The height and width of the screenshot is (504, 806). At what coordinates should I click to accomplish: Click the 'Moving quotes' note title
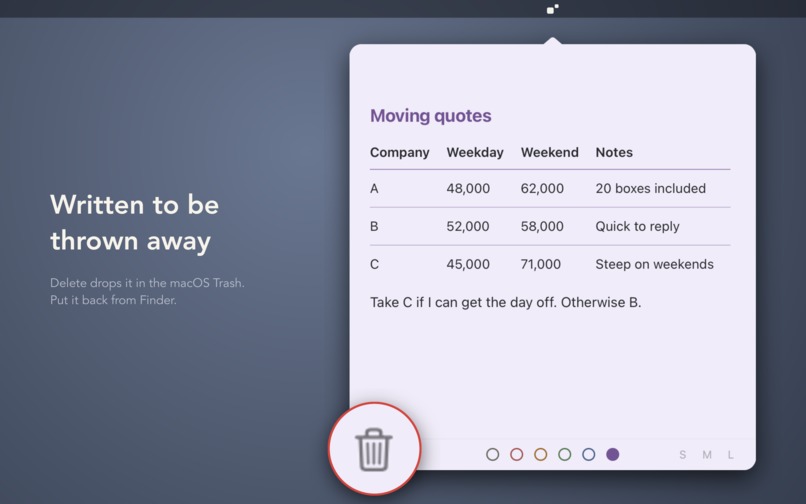[x=431, y=116]
